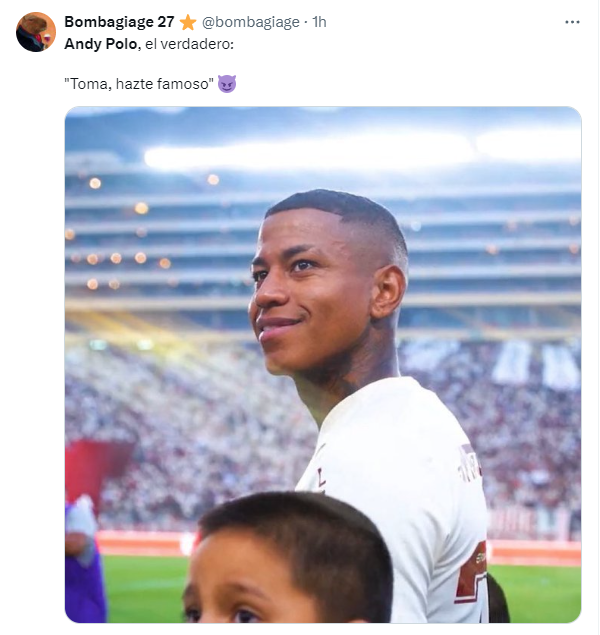Click the Bombagiage profile avatar
The width and height of the screenshot is (600, 635).
(x=36, y=32)
